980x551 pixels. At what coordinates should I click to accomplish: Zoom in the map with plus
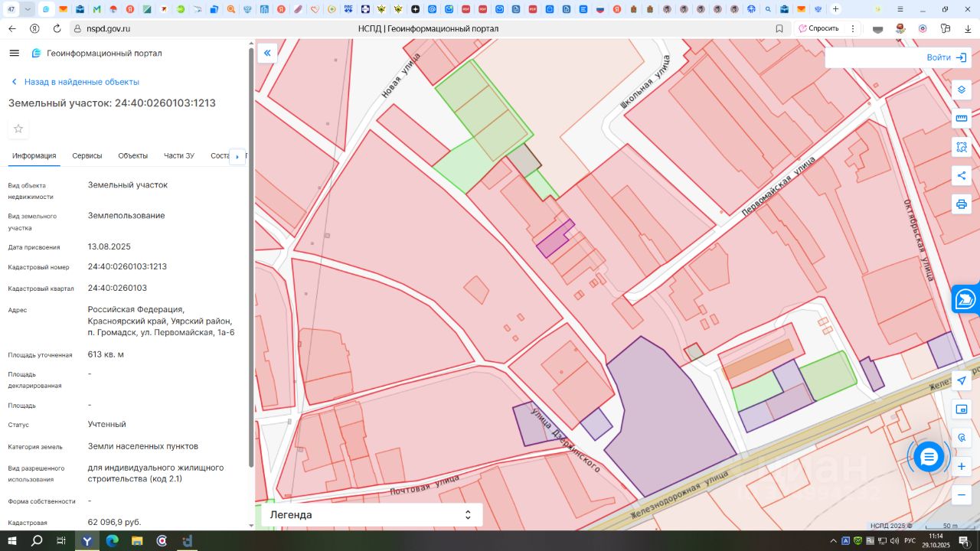point(962,466)
